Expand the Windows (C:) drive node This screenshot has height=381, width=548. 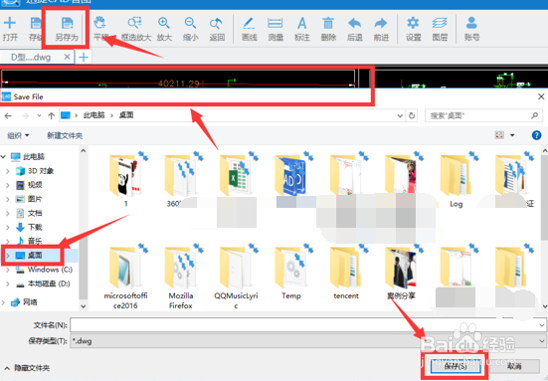(8, 270)
